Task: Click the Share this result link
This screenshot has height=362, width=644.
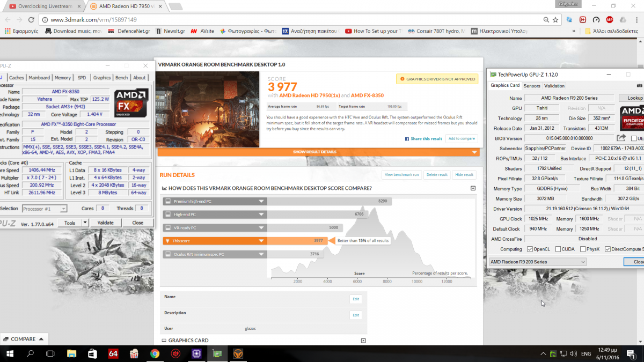Action: (x=424, y=138)
